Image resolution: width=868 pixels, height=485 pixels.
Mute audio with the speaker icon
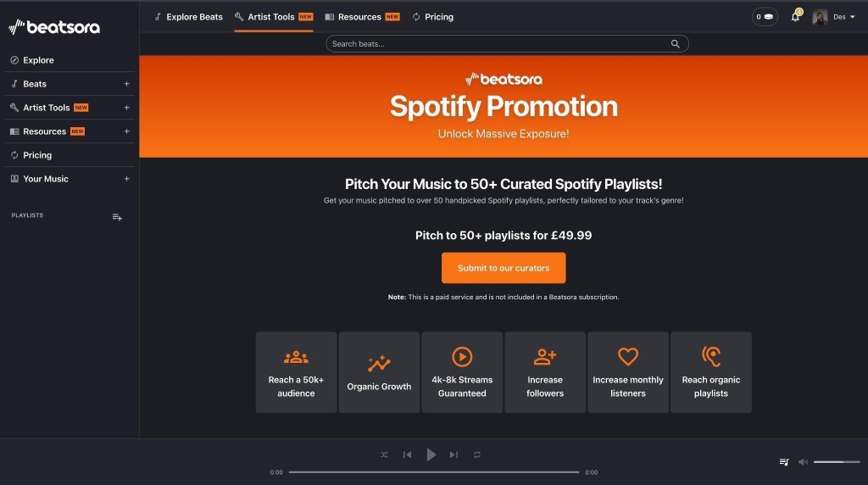tap(803, 462)
